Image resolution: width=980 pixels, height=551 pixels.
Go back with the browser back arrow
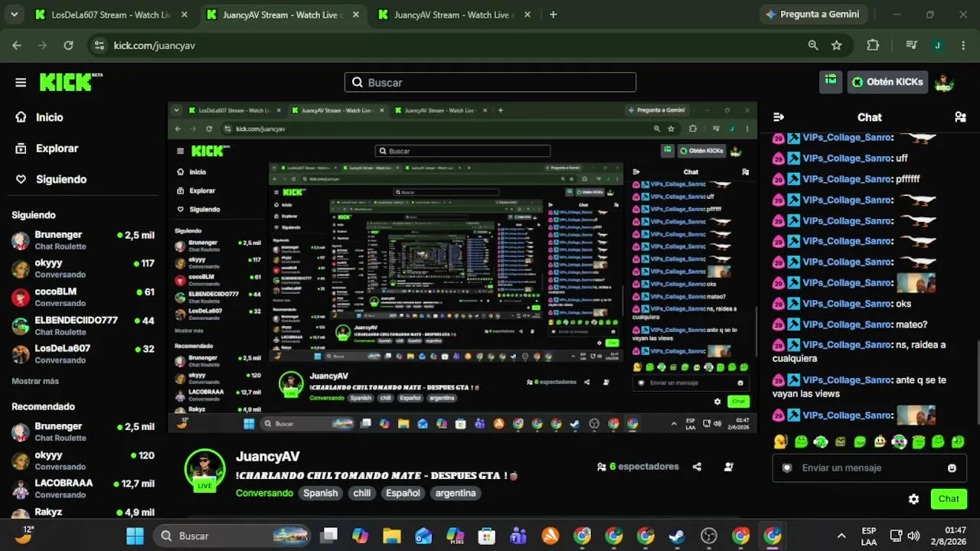17,45
